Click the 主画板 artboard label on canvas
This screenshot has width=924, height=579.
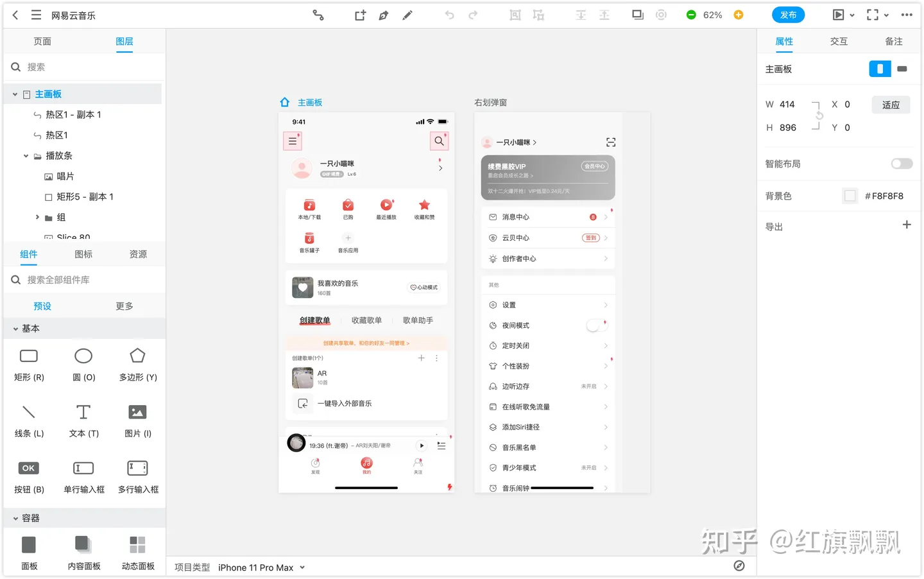click(310, 103)
